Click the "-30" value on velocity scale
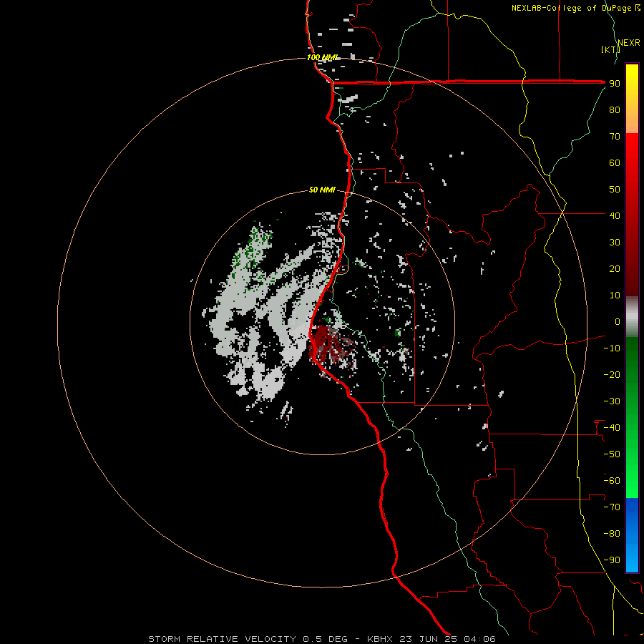 [612, 401]
